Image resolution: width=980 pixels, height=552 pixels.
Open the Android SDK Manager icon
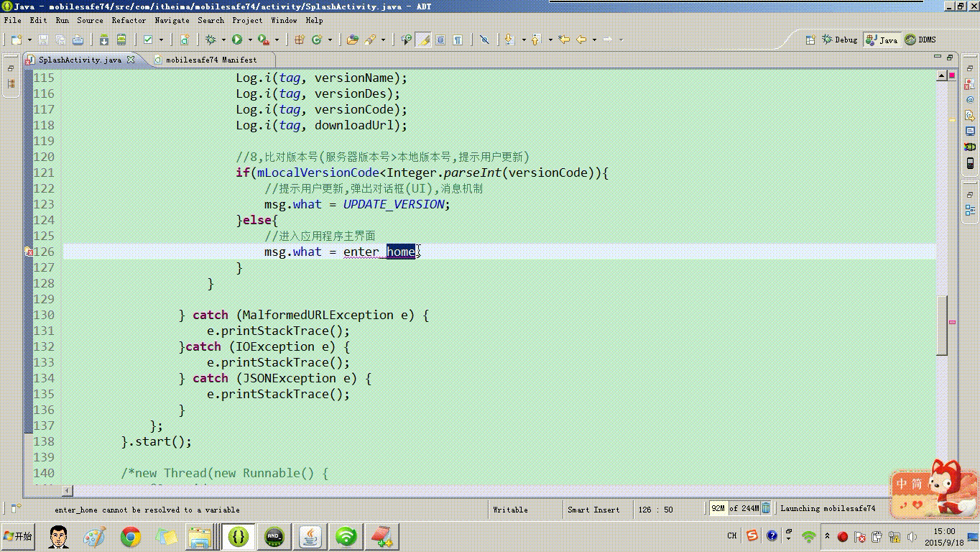(x=104, y=40)
